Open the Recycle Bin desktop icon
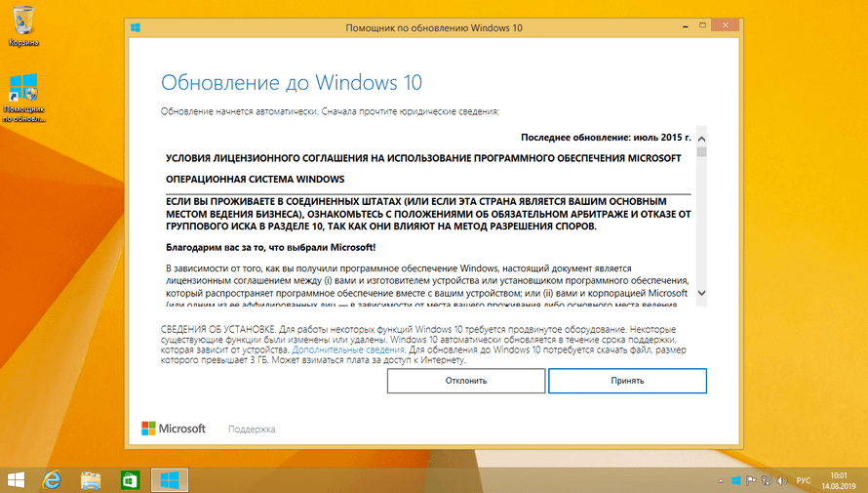Image resolution: width=868 pixels, height=493 pixels. [x=23, y=23]
